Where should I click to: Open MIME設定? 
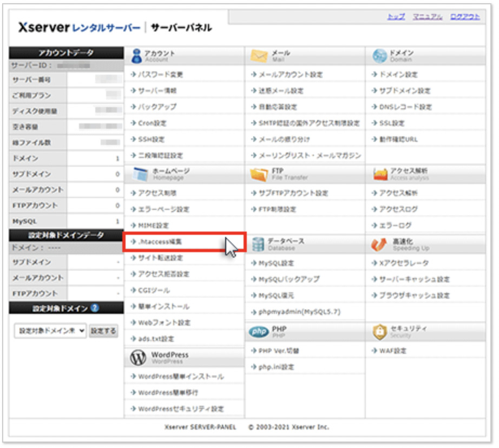153,226
